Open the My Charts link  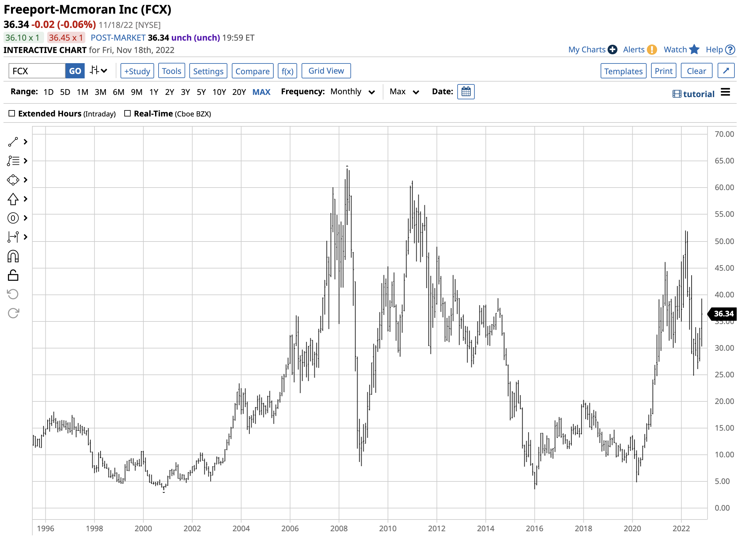click(x=587, y=50)
